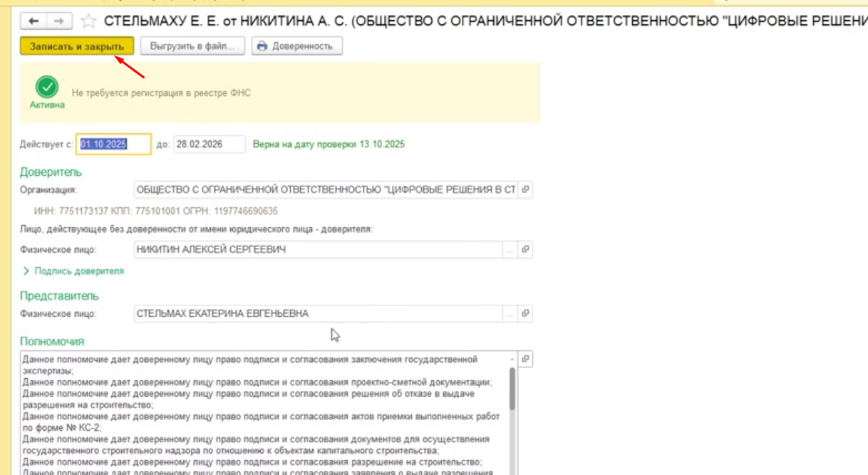This screenshot has height=475, width=868.
Task: Print via the Доверенность button
Action: pyautogui.click(x=295, y=46)
